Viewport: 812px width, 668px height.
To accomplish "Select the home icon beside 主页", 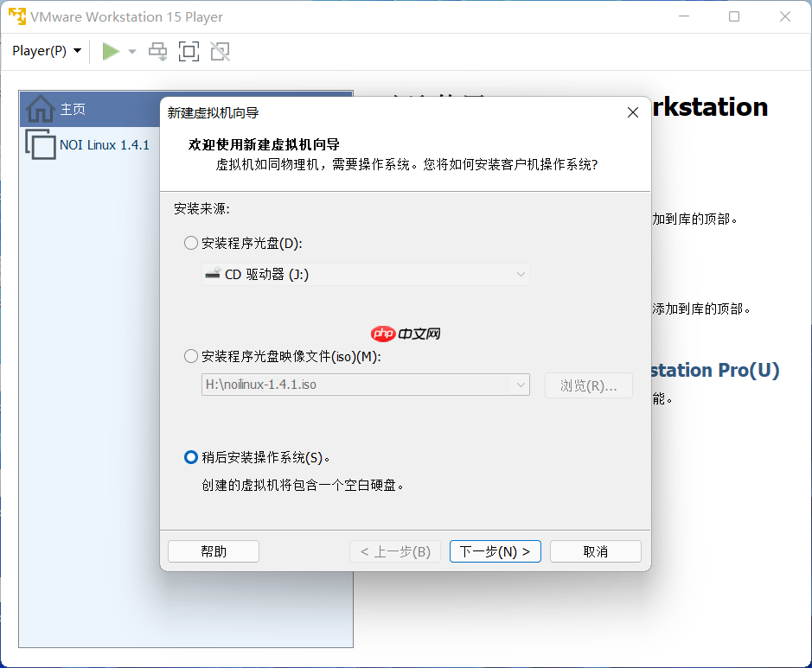I will pos(39,109).
